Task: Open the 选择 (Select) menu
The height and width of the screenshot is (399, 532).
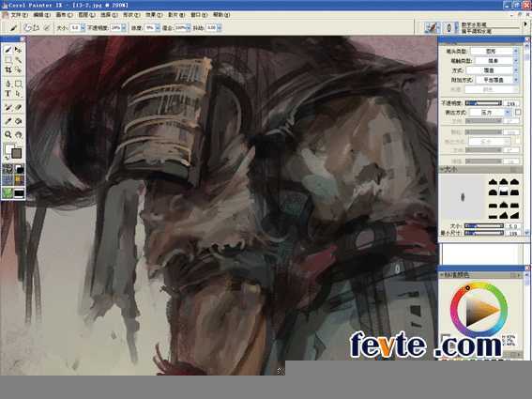Action: 109,15
